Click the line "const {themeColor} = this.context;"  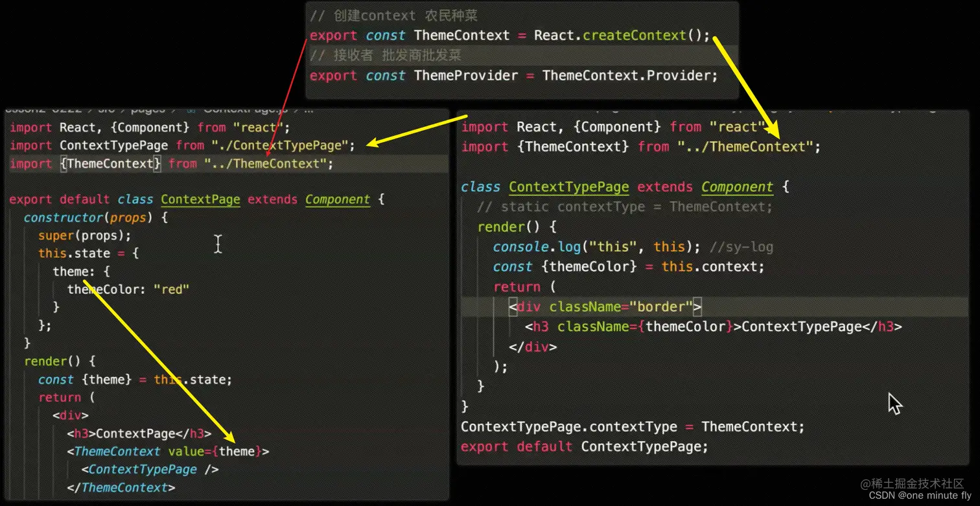pos(629,267)
